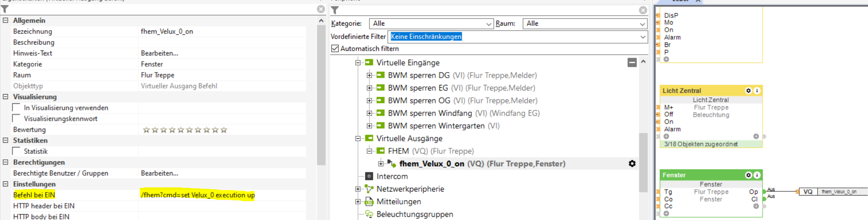Enable the Statistik checkbox
The height and width of the screenshot is (220, 868).
16,151
